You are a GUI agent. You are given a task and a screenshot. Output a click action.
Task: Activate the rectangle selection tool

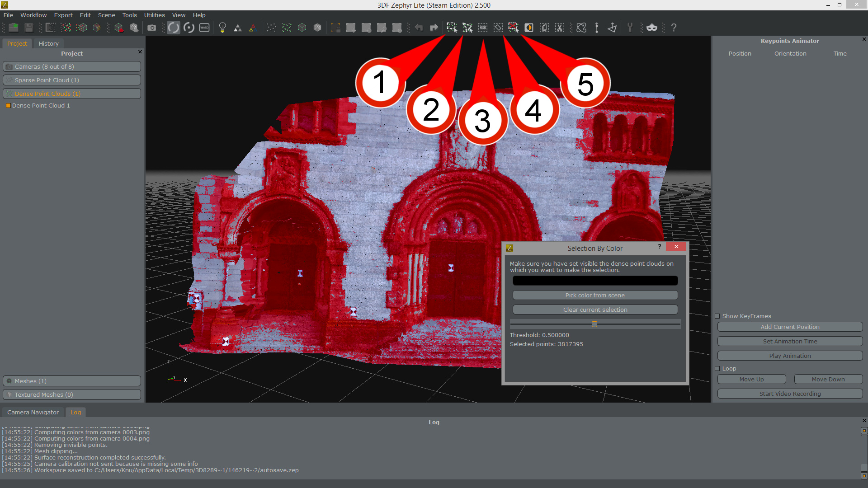452,28
